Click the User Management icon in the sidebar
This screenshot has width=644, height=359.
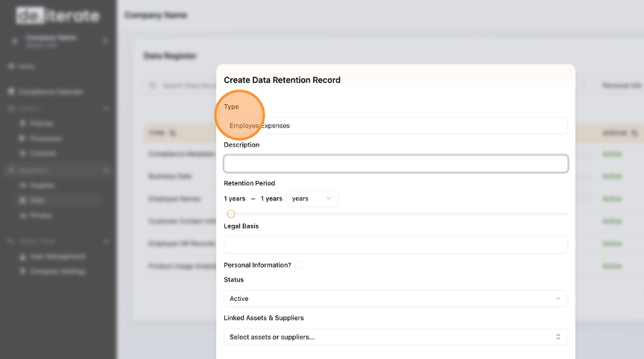tap(23, 256)
